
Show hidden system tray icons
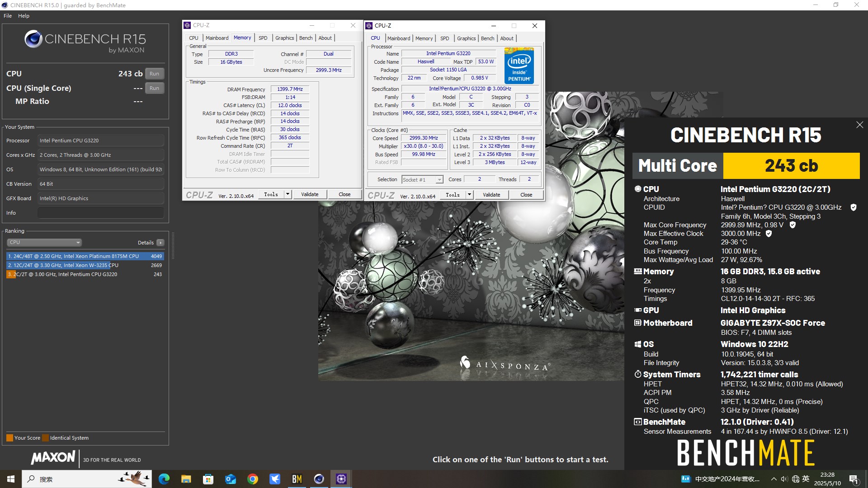(x=774, y=479)
